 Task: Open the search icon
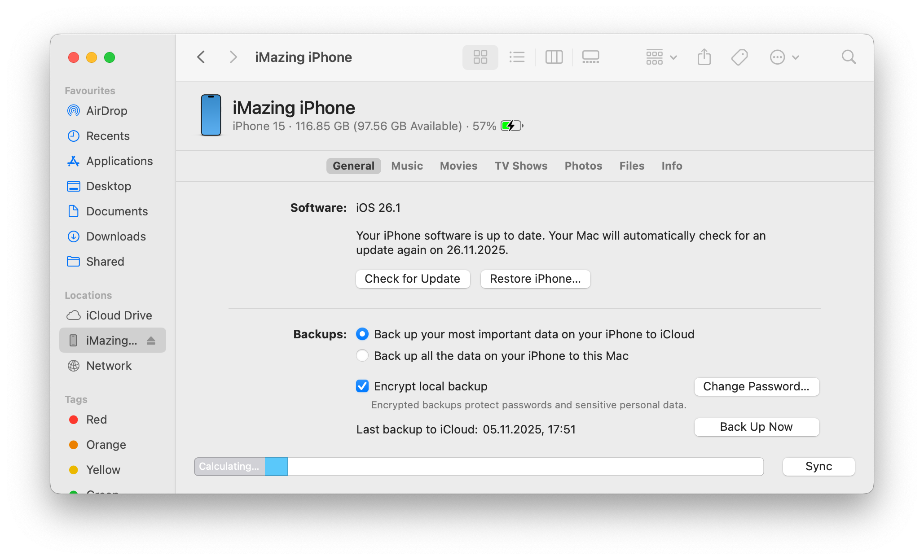[x=849, y=57]
